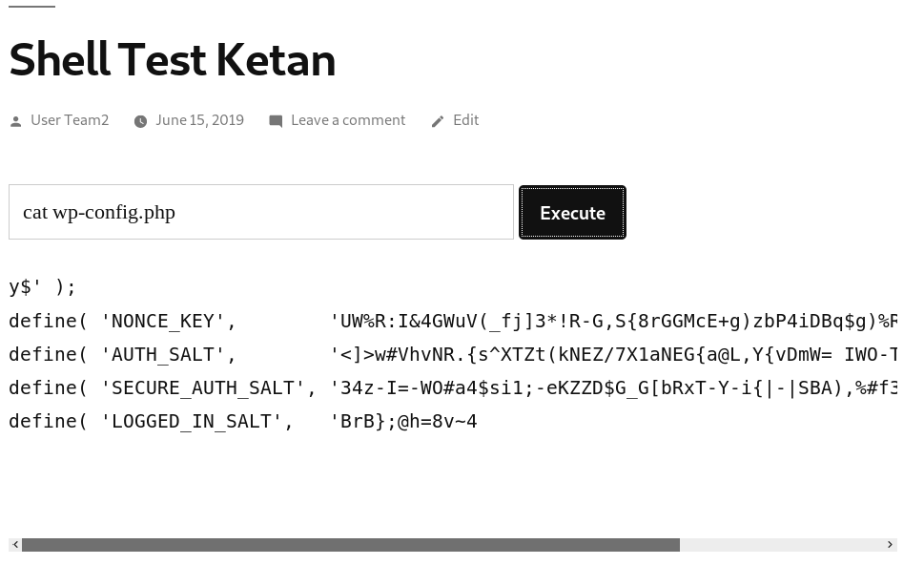This screenshot has height=565, width=924.
Task: Click the NONCE_KEY define output line
Action: pos(453,321)
